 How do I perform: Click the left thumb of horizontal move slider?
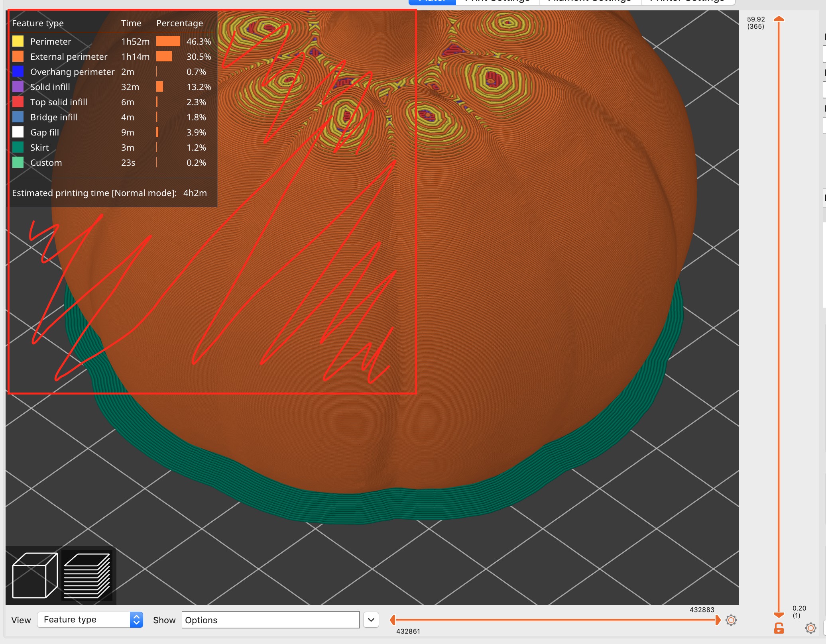pyautogui.click(x=393, y=620)
